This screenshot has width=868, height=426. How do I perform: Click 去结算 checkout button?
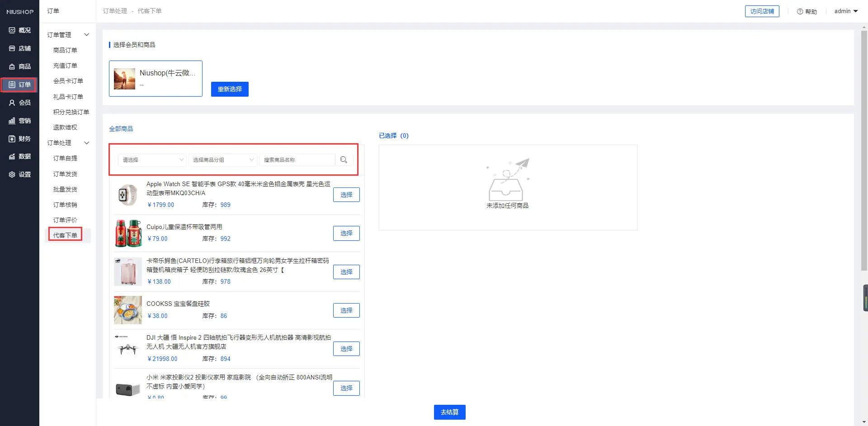point(449,412)
